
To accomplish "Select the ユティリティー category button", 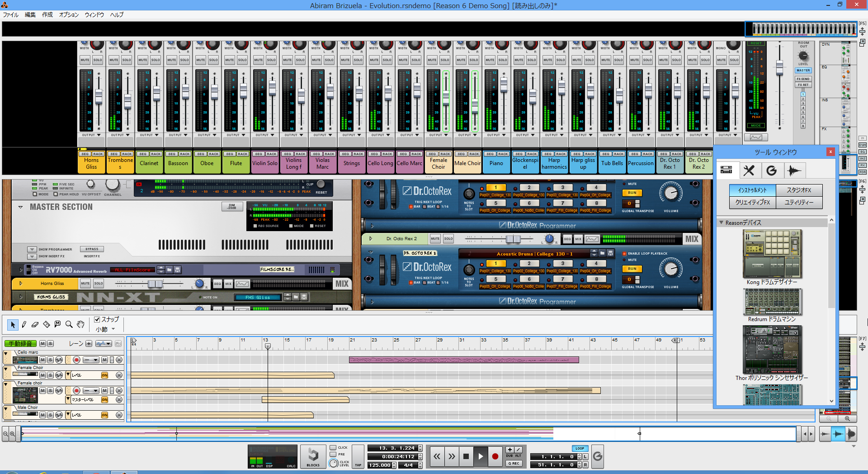I will tap(799, 202).
